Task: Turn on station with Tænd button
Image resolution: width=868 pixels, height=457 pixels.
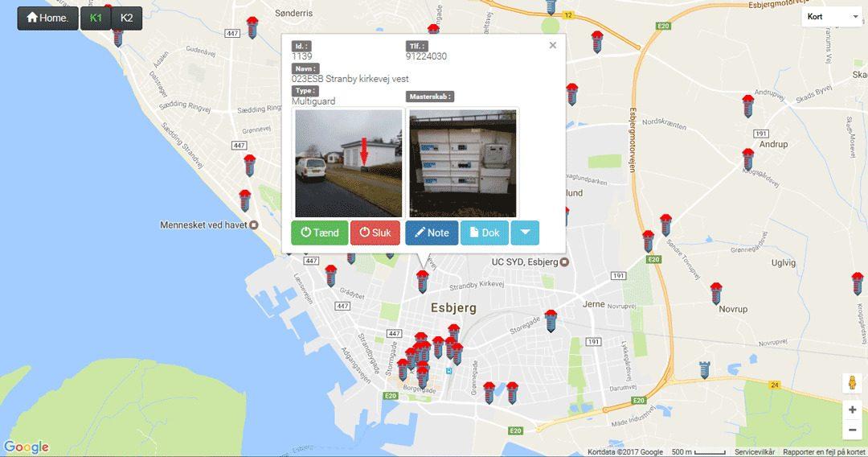Action: [x=319, y=233]
